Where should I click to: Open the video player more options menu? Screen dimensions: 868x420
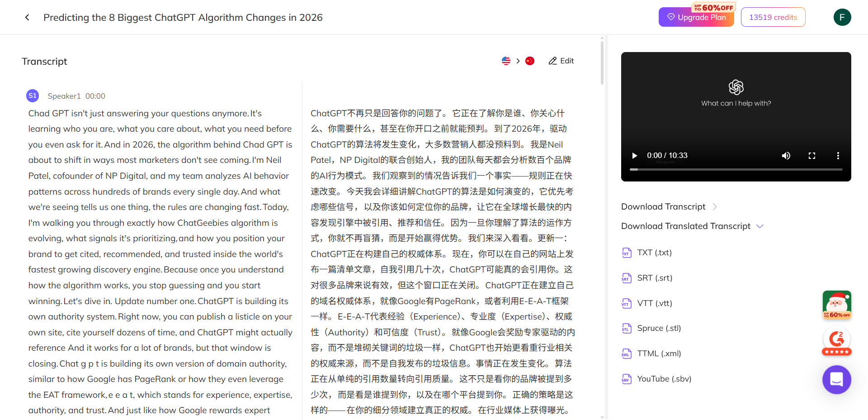[x=838, y=156]
